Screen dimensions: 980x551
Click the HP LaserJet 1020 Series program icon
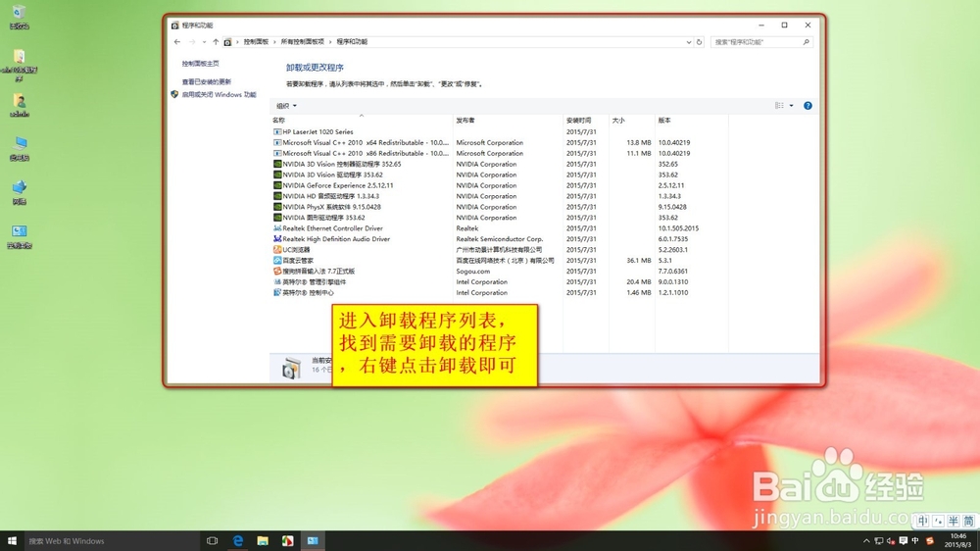pos(277,132)
